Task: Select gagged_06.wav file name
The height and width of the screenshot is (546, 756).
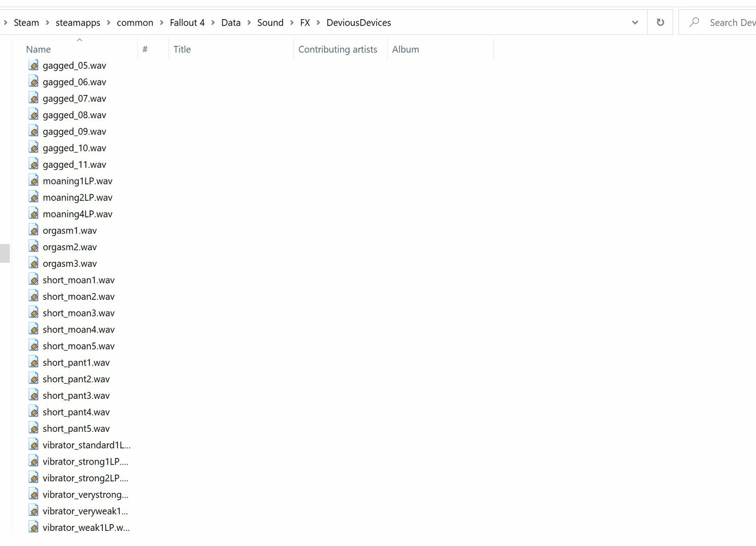Action: pos(74,82)
